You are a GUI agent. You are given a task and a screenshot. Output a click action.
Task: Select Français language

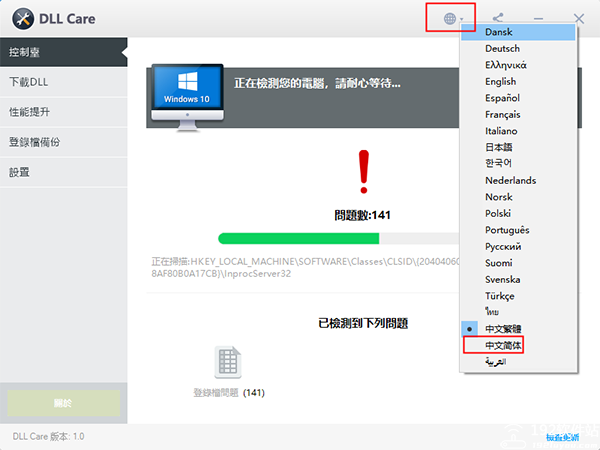pyautogui.click(x=518, y=114)
